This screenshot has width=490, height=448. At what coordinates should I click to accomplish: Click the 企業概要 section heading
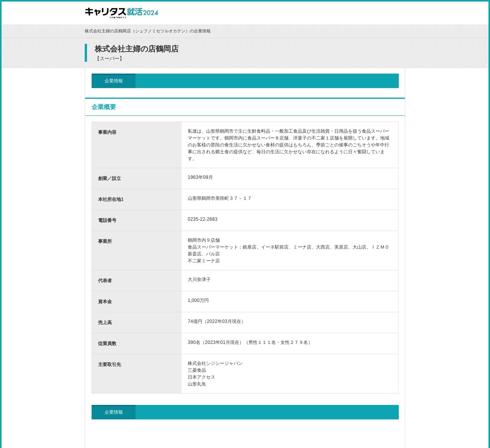(x=104, y=107)
